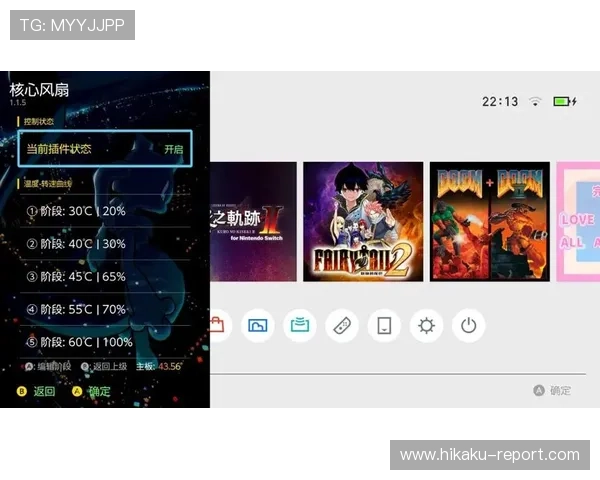Open the Album icon

tap(258, 326)
